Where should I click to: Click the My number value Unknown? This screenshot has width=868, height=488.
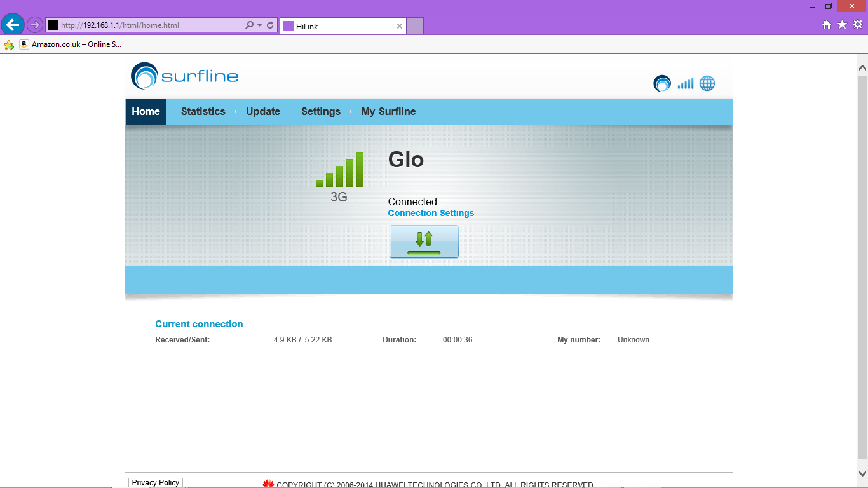point(634,340)
